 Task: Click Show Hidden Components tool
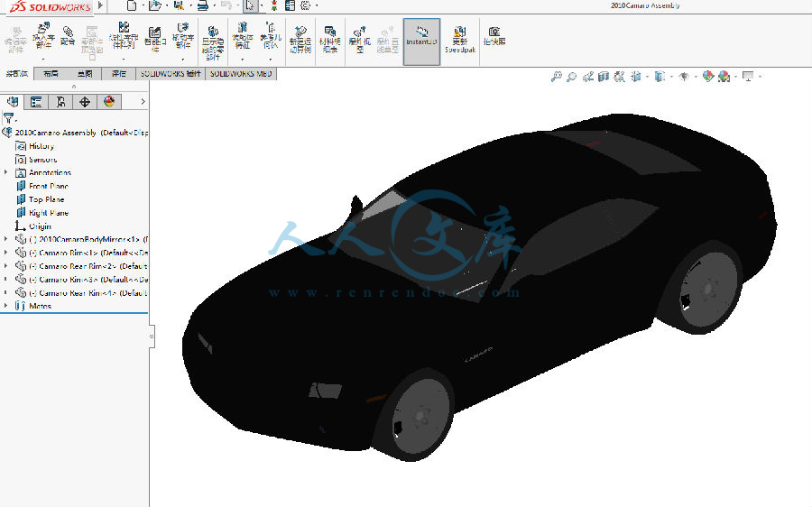pos(213,43)
